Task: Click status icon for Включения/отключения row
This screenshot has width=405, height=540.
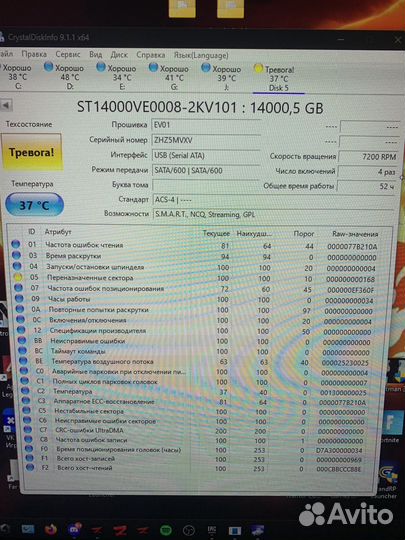Action: point(20,320)
